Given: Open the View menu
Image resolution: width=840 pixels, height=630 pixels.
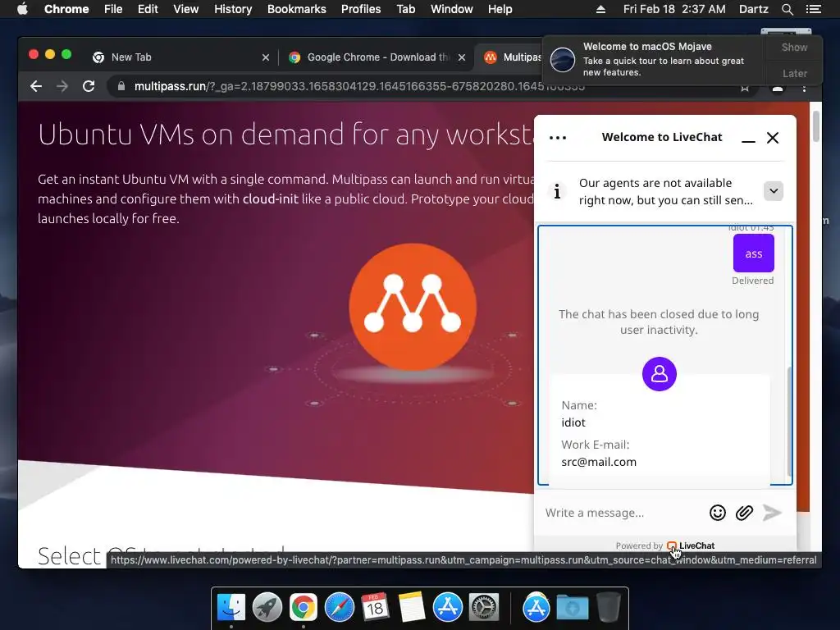Looking at the screenshot, I should coord(185,9).
